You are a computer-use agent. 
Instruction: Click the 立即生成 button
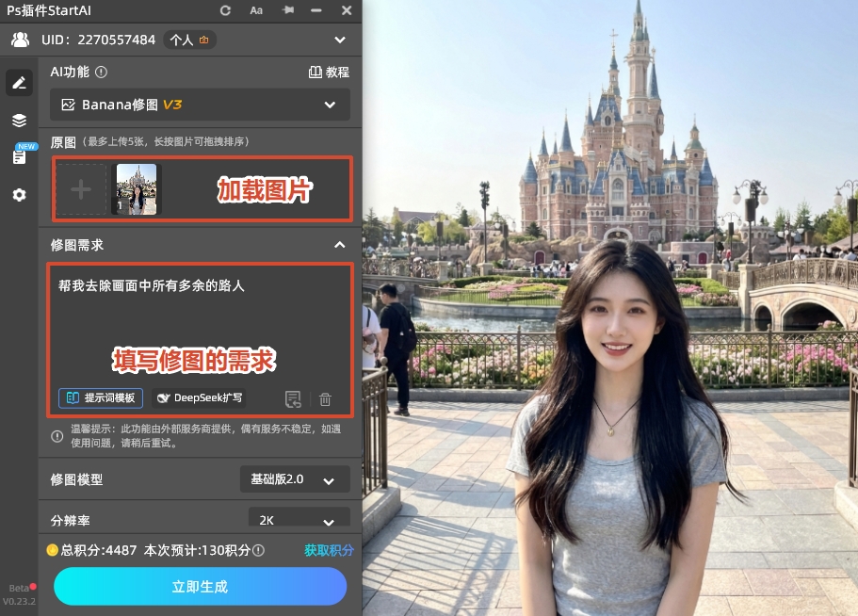(200, 587)
